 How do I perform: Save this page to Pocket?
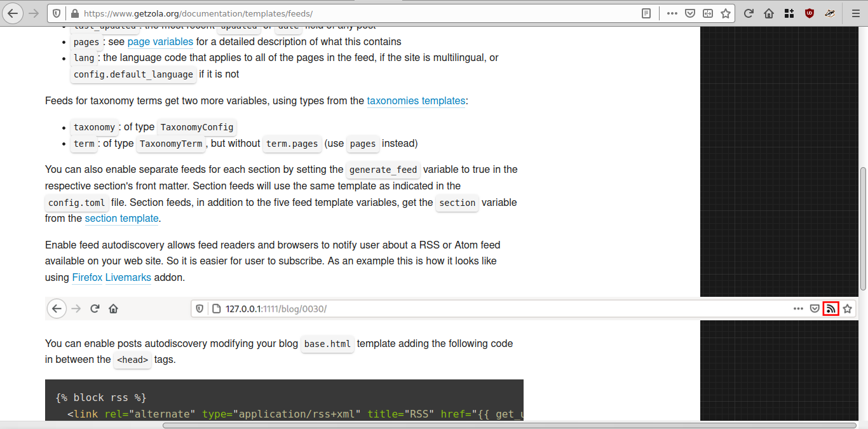[690, 13]
